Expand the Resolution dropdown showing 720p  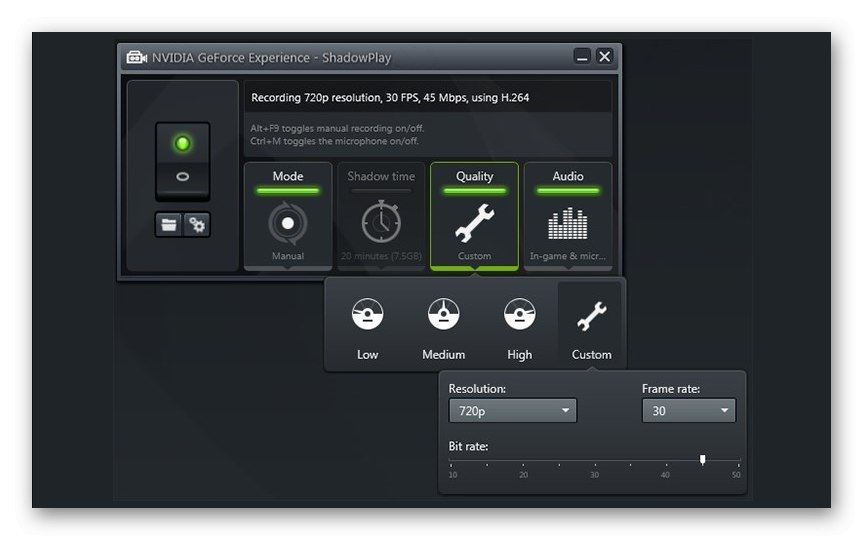tap(513, 411)
